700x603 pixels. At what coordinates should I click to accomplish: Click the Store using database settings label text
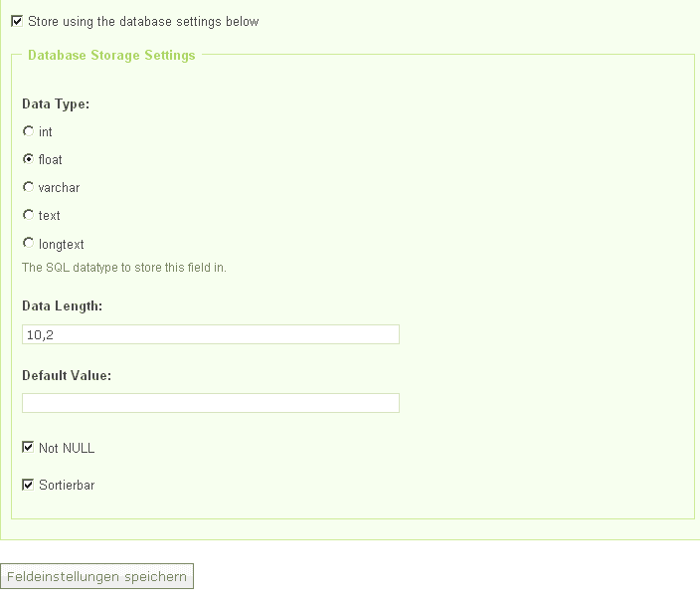point(143,22)
